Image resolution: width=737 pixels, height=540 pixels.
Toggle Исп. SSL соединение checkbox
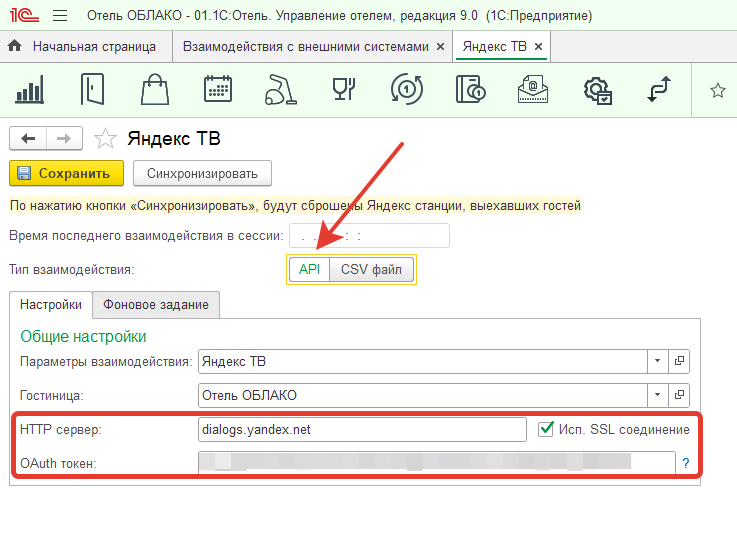tap(546, 429)
